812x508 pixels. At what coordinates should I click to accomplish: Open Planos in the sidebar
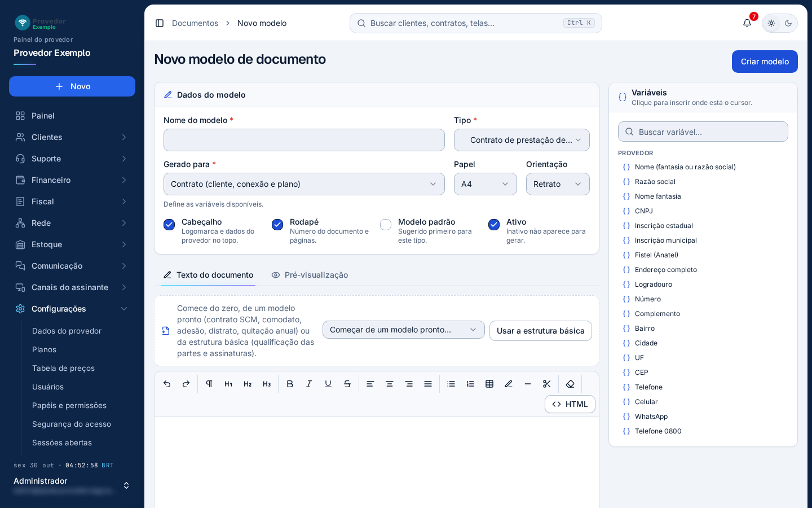[45, 349]
